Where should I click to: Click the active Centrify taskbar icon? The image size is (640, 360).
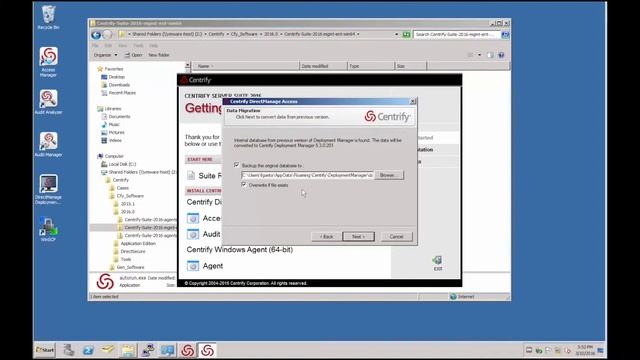207,350
